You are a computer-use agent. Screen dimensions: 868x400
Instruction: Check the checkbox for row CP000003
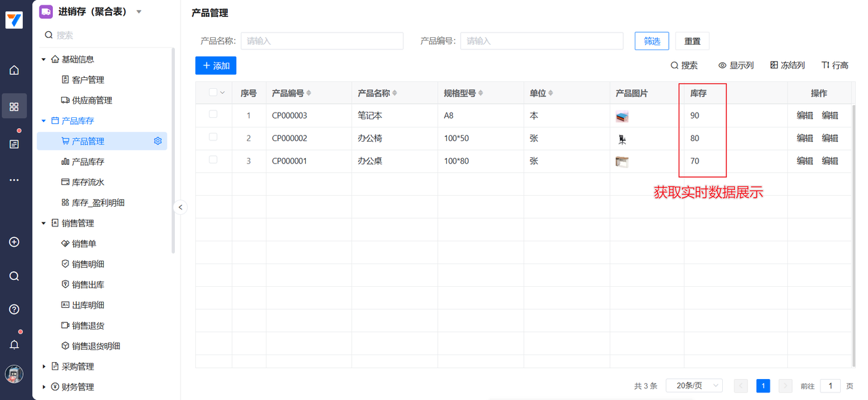coord(213,115)
